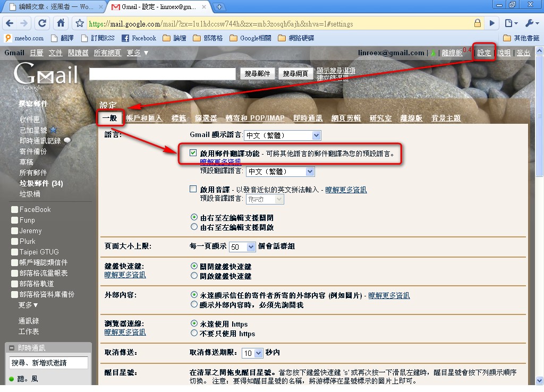Click the browser Forward arrow
Viewport: 544px width, 392px height.
[x=24, y=23]
